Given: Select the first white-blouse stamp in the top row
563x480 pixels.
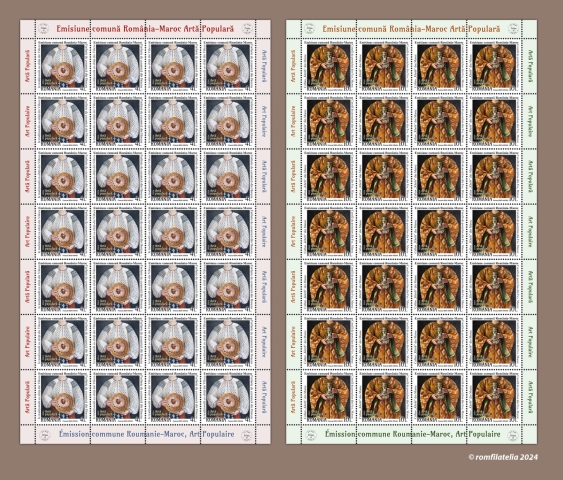Looking at the screenshot, I should tap(63, 66).
